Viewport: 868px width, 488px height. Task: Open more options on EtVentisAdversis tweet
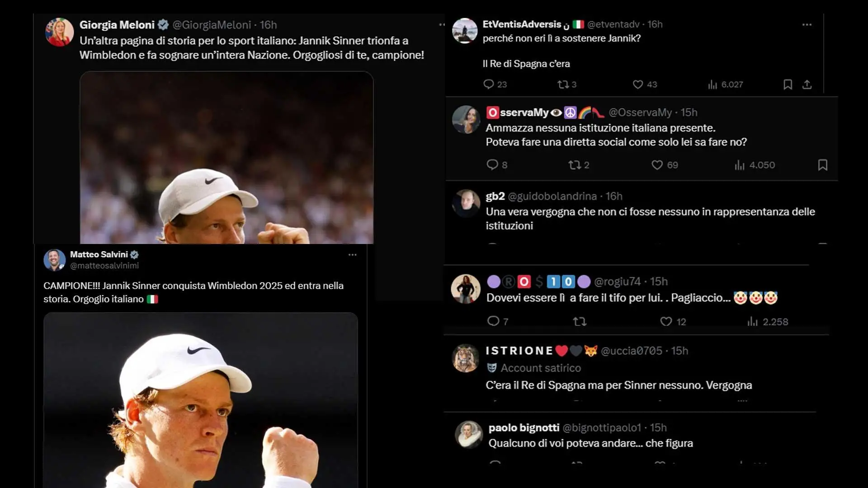pyautogui.click(x=807, y=25)
